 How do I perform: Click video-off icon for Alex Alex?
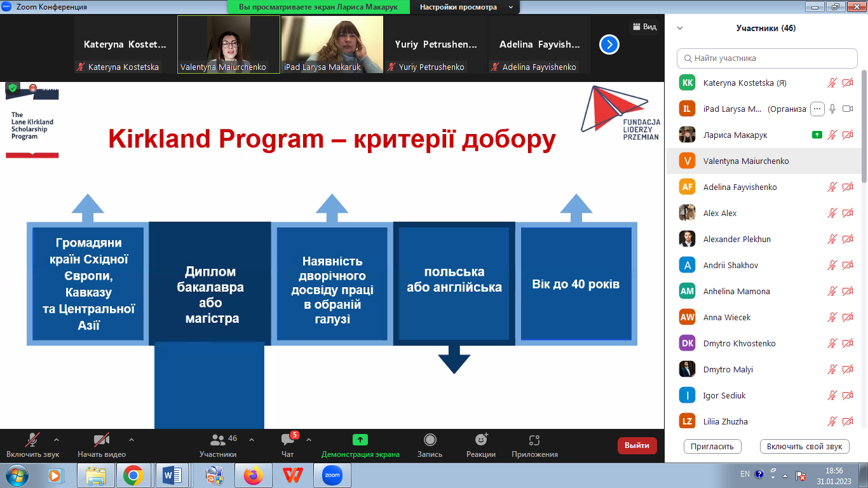[848, 213]
